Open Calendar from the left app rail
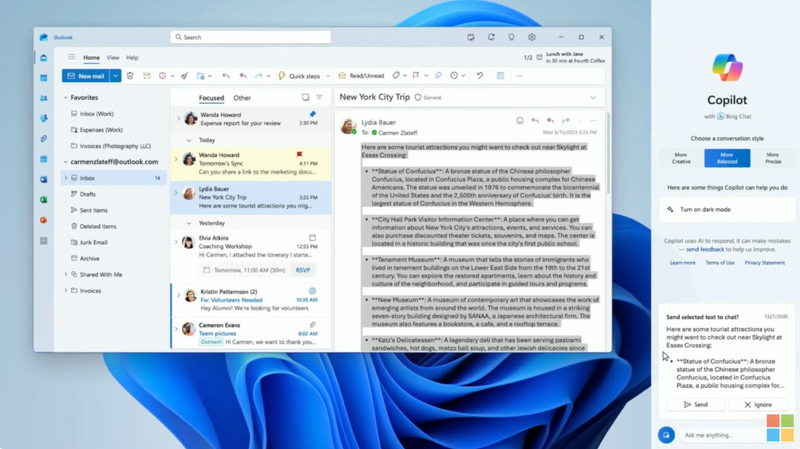Image resolution: width=800 pixels, height=449 pixels. click(44, 78)
